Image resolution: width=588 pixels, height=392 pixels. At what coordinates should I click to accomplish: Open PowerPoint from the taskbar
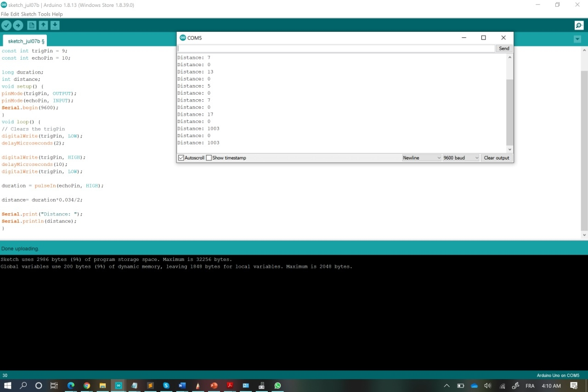coord(214,386)
